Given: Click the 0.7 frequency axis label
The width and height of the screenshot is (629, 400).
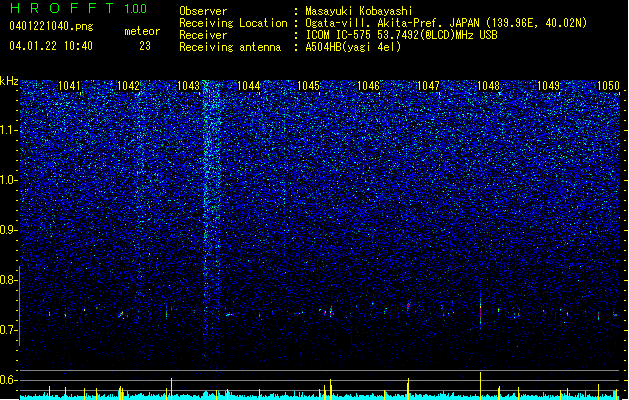Looking at the screenshot, I should [9, 330].
